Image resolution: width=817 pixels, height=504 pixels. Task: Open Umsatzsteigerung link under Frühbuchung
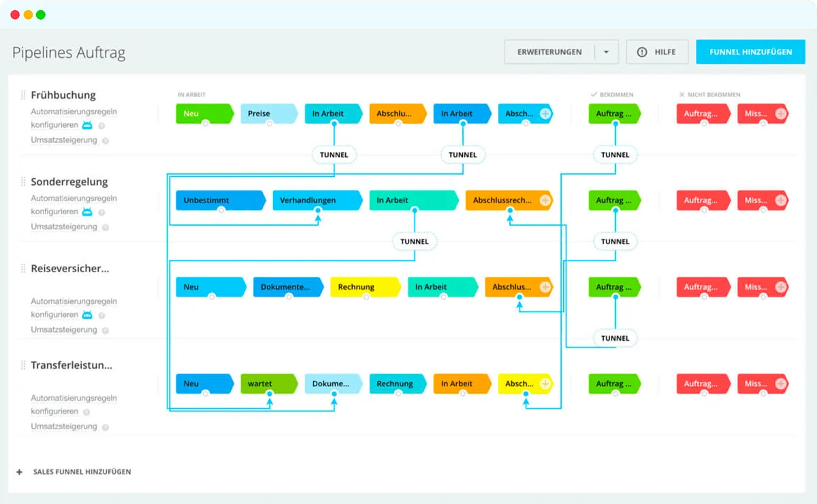coord(64,140)
